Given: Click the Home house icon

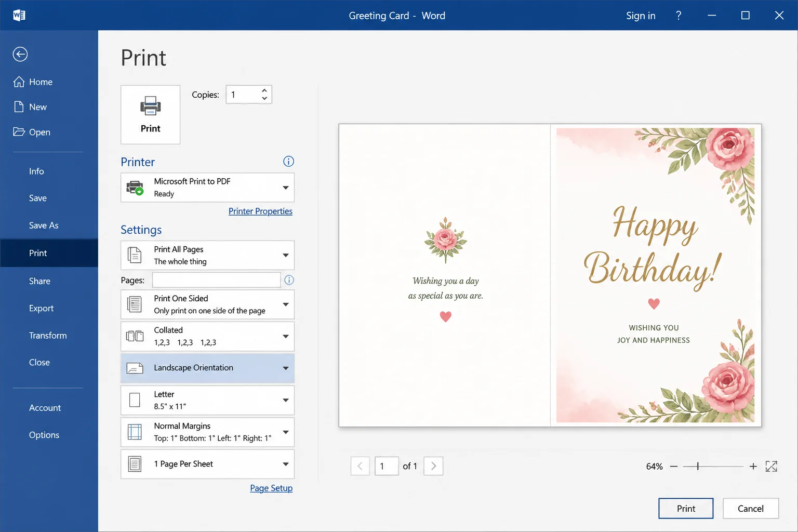Looking at the screenshot, I should click(19, 82).
